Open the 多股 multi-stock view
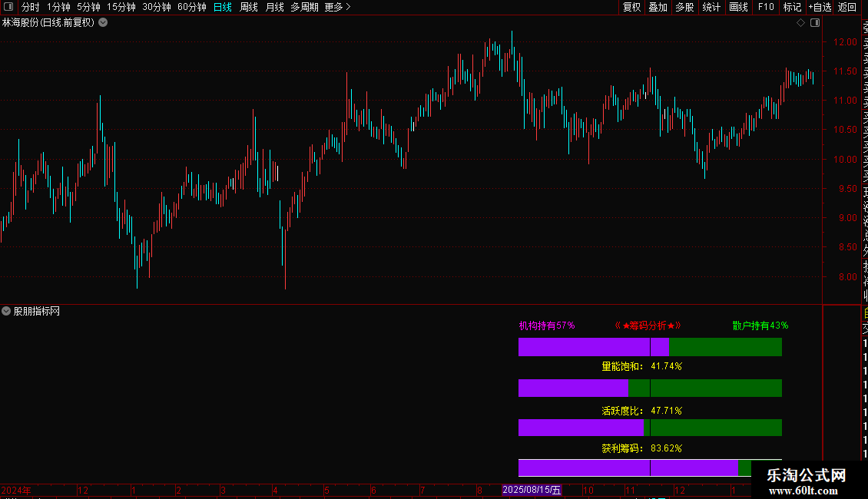The image size is (868, 499). [x=684, y=7]
